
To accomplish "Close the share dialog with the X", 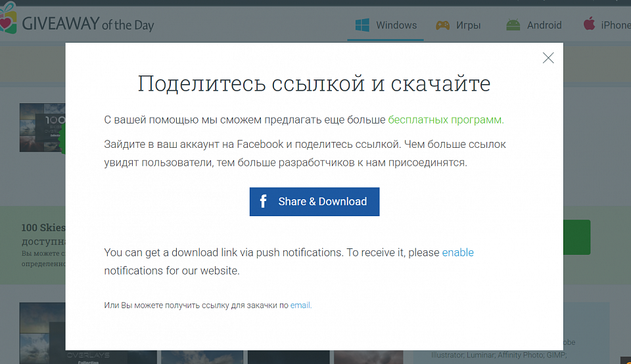I will click(x=548, y=58).
